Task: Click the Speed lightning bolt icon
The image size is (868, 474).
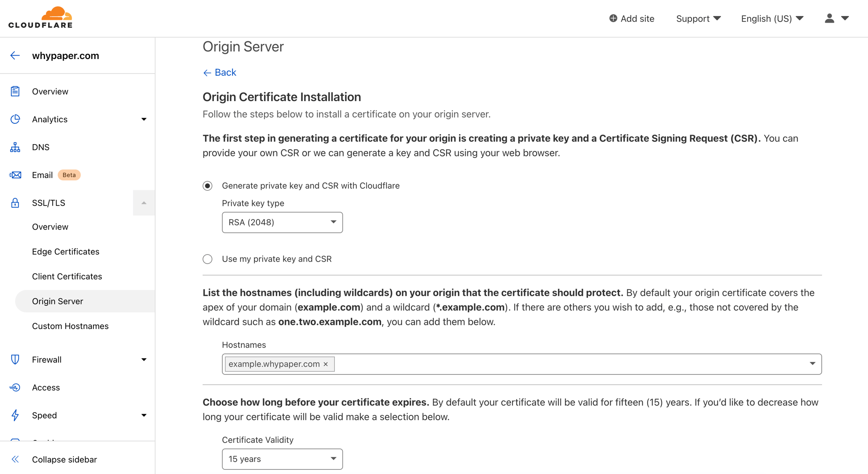Action: click(x=15, y=415)
